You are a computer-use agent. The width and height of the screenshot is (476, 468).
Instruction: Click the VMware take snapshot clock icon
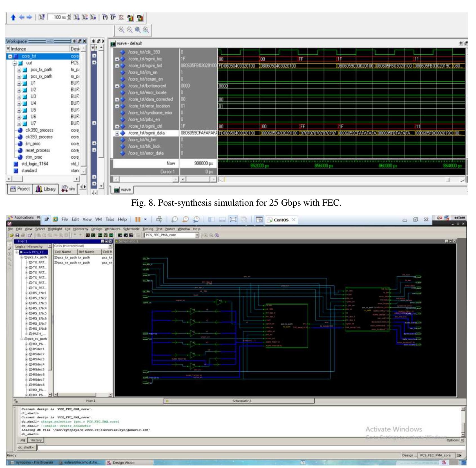(175, 219)
